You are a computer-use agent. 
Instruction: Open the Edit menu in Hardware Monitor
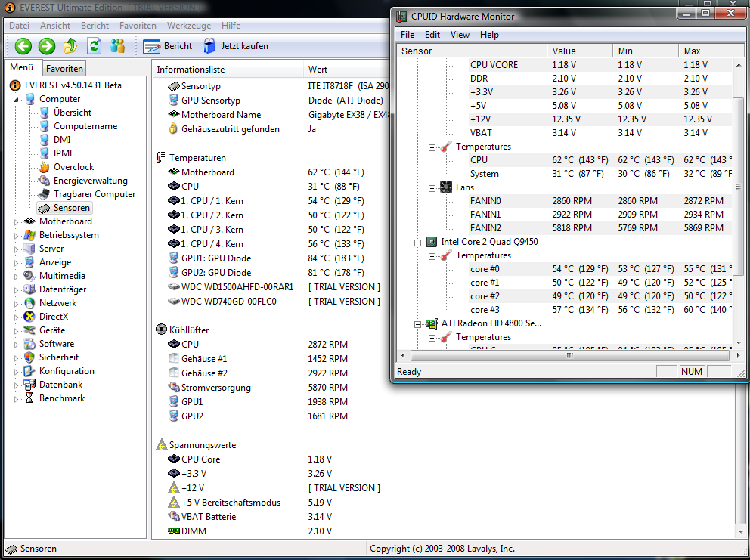(x=432, y=35)
